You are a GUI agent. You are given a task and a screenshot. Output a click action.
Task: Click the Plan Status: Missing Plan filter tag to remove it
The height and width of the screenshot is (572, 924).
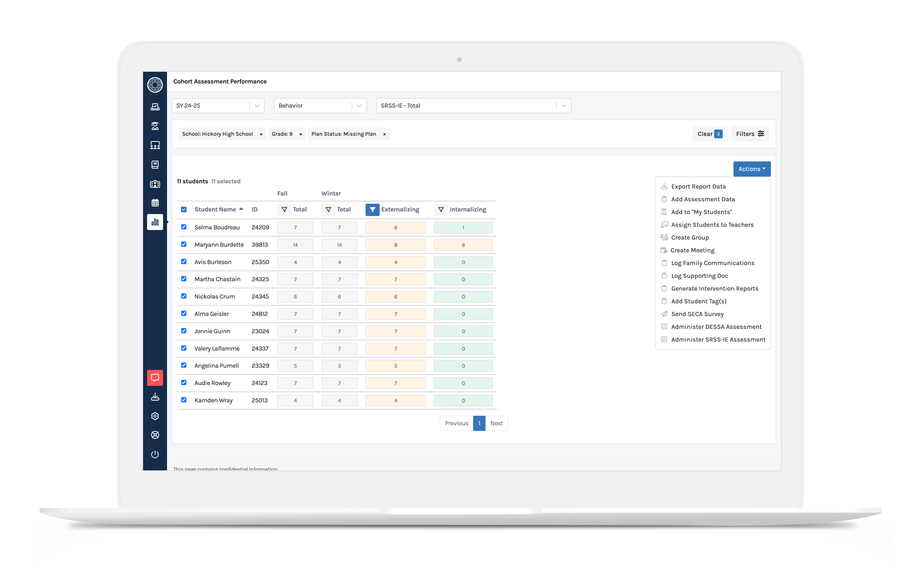click(384, 134)
